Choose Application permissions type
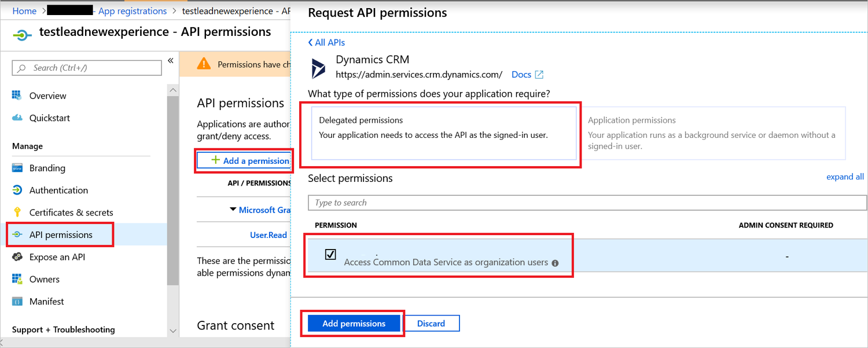The image size is (868, 348). pyautogui.click(x=712, y=133)
